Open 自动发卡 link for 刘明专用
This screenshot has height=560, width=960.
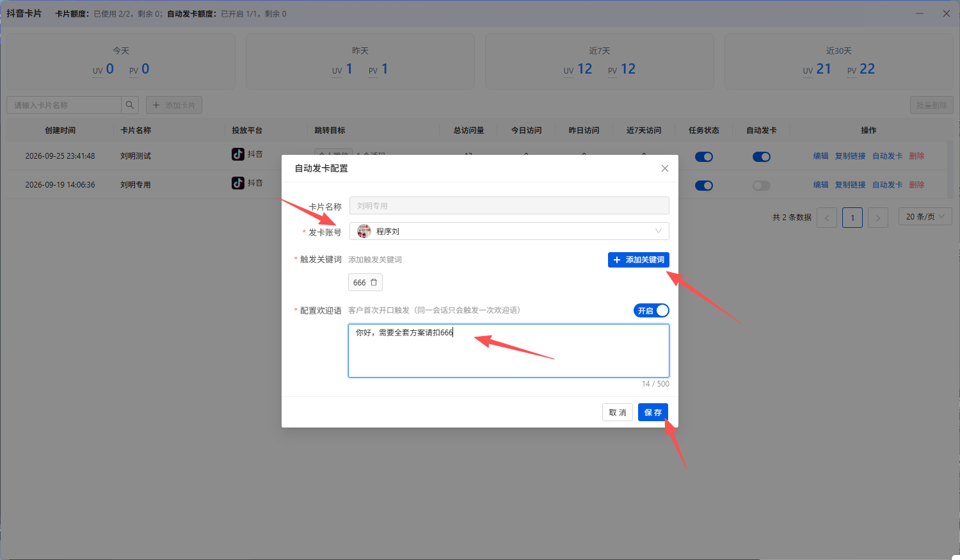tap(888, 184)
